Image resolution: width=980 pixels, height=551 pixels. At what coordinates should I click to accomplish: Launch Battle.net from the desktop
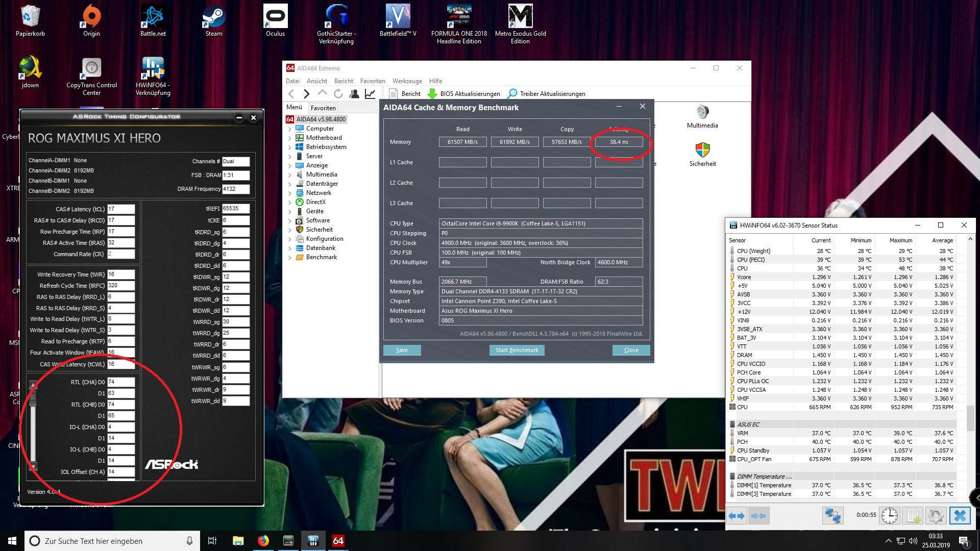153,20
